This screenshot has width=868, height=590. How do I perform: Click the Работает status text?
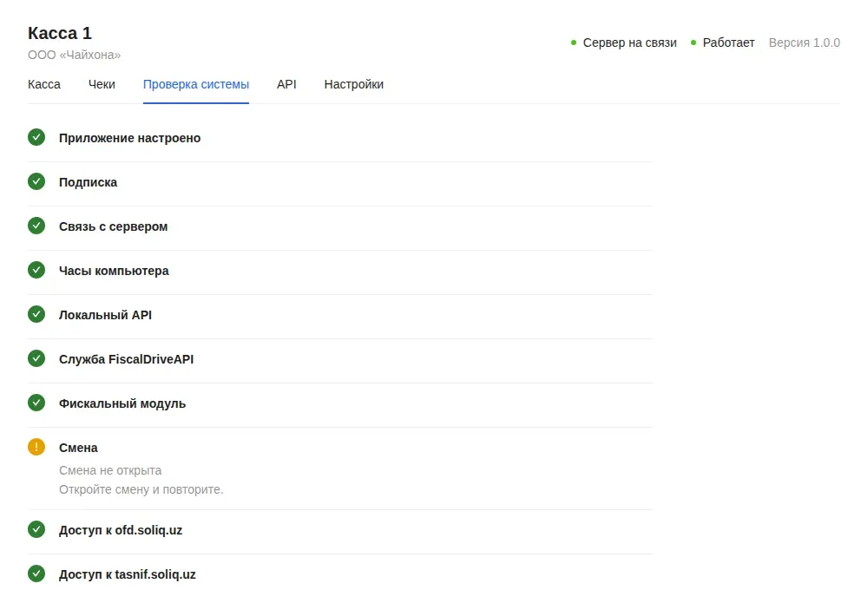point(728,43)
